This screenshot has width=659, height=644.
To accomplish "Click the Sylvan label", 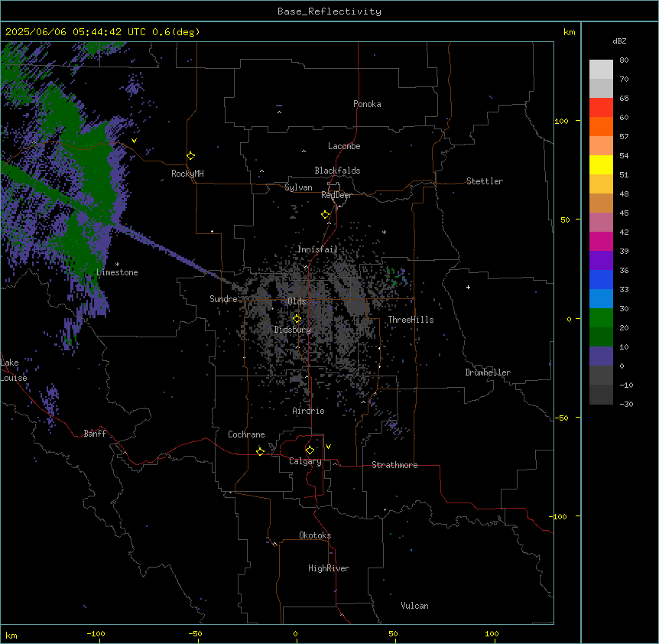I will [298, 187].
